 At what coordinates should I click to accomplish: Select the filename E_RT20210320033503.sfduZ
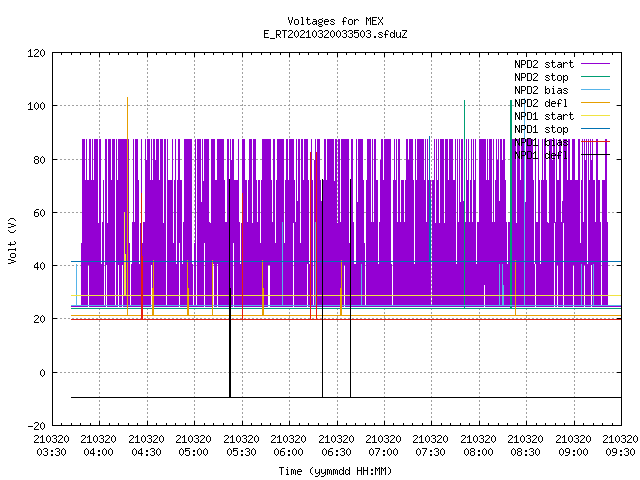pos(335,34)
